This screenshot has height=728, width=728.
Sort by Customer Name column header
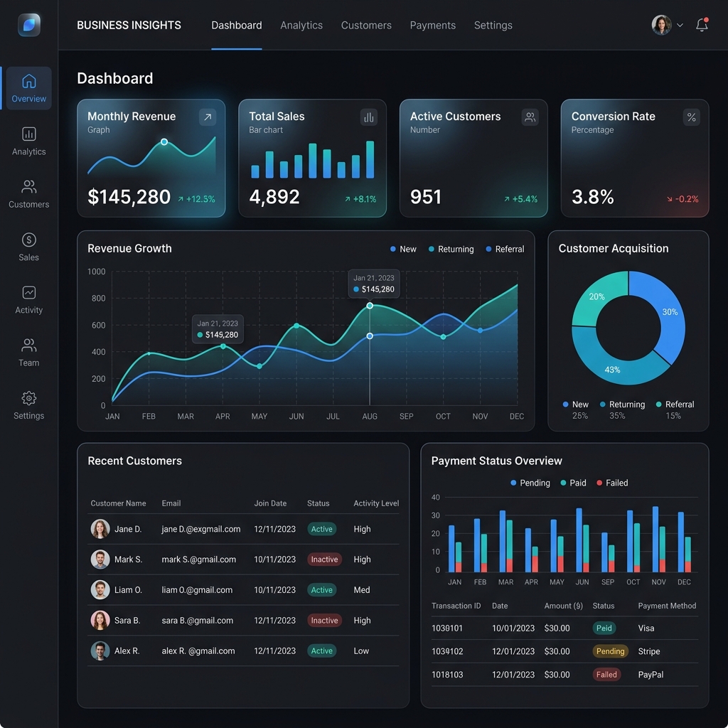tap(118, 503)
